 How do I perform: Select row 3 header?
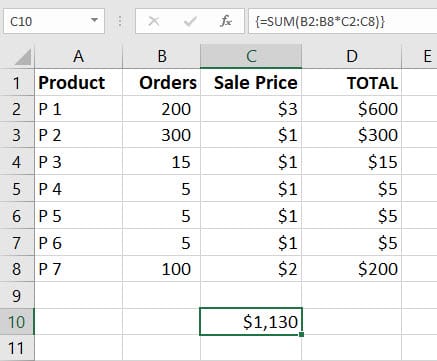(17, 135)
